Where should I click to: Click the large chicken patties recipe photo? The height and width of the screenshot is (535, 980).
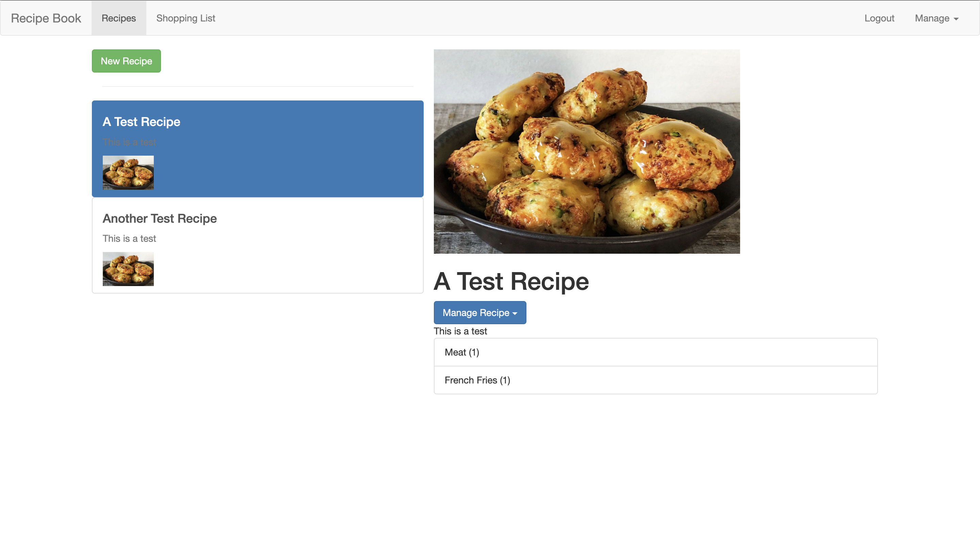point(587,151)
